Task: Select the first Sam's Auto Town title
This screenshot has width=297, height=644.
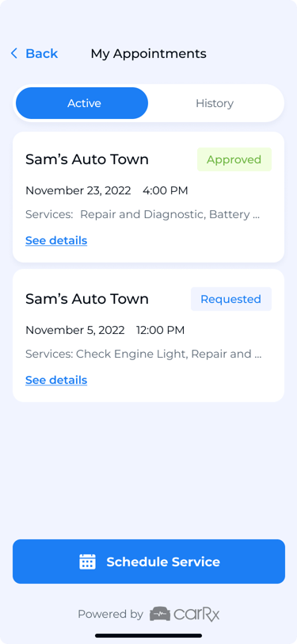Action: 87,159
